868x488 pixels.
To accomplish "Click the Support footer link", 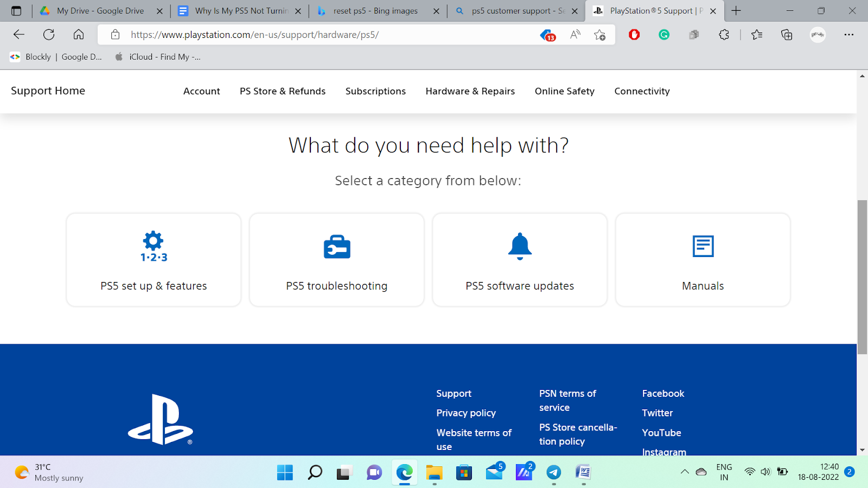I will pos(454,394).
